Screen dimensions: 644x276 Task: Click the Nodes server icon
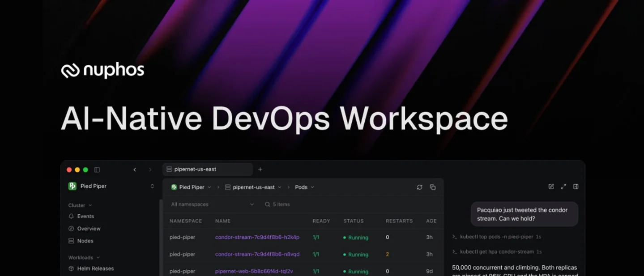tap(71, 241)
